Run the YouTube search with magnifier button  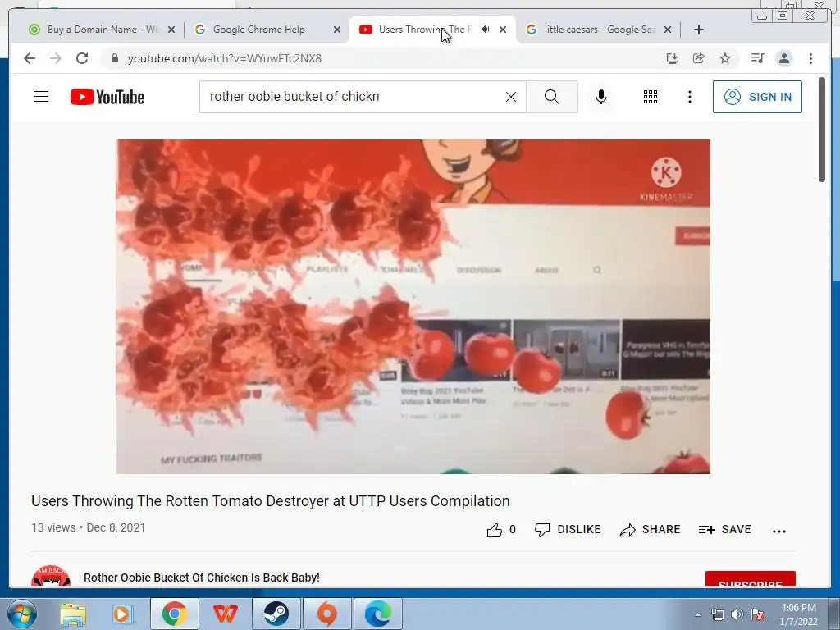pos(552,97)
